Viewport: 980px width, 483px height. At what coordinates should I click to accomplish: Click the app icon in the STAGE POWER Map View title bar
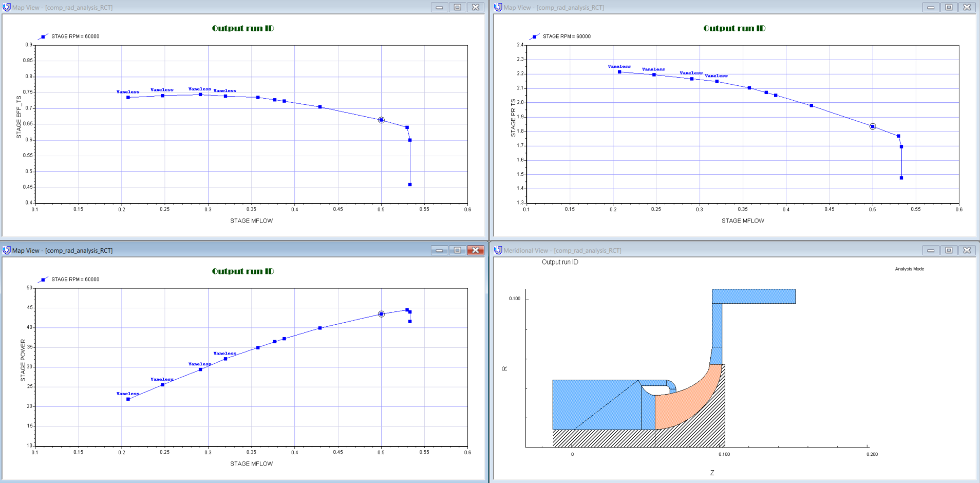(7, 250)
